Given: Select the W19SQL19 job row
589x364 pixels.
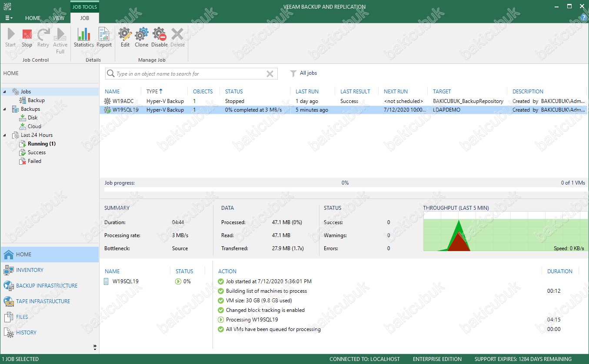Looking at the screenshot, I should pyautogui.click(x=343, y=110).
